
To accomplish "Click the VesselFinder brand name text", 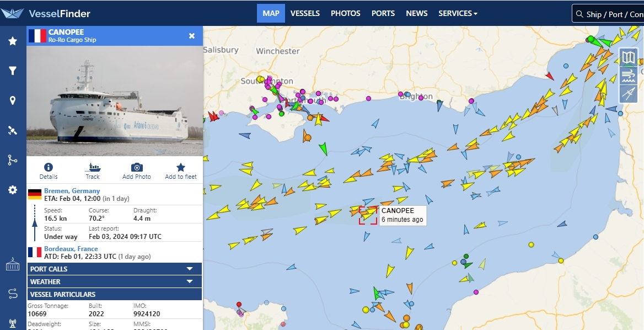I will pos(60,14).
